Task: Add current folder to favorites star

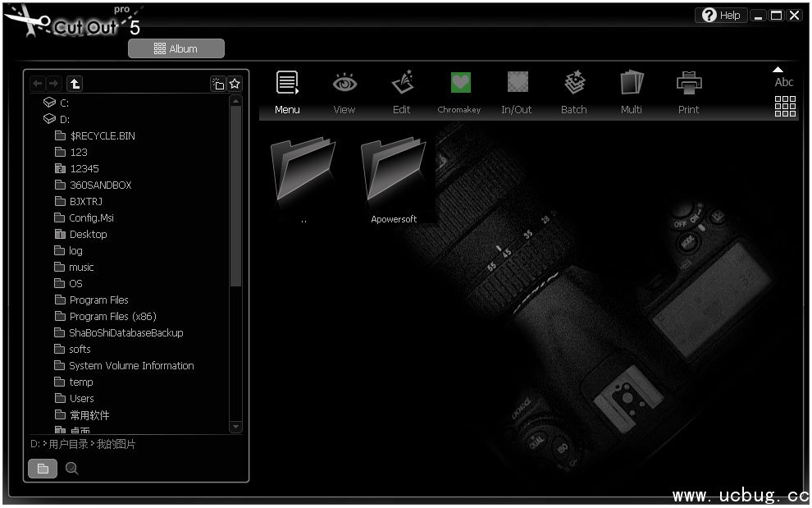Action: pos(235,84)
